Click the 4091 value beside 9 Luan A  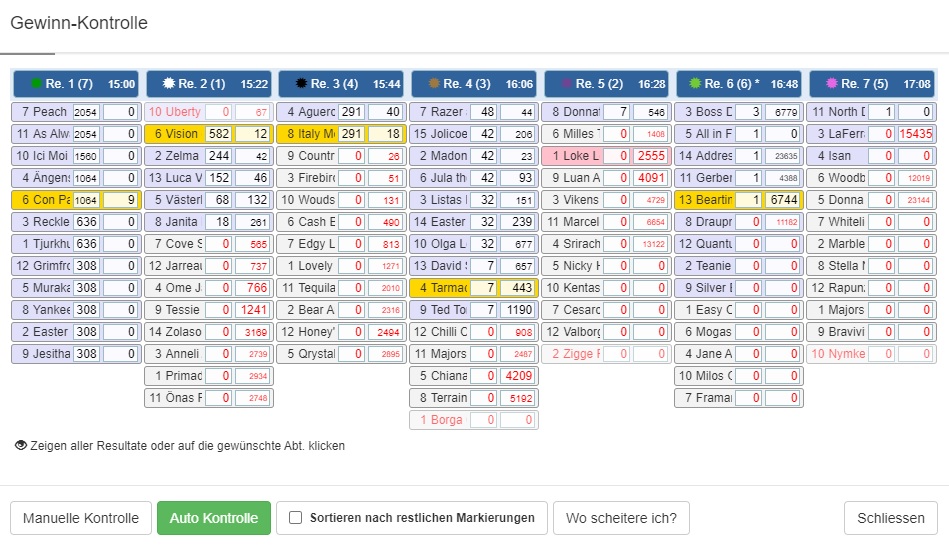click(651, 178)
